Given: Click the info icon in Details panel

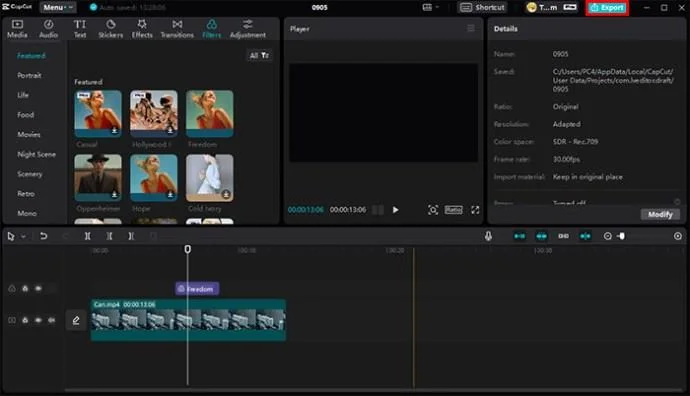Looking at the screenshot, I should click(x=677, y=202).
